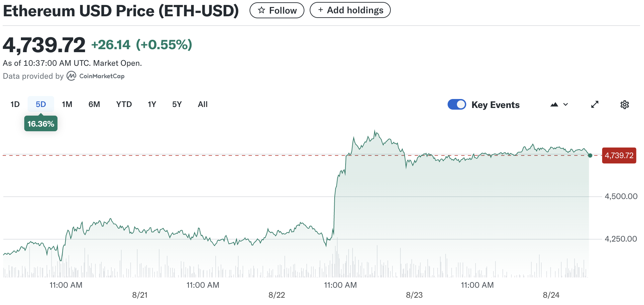Click the star icon in Follow button
The height and width of the screenshot is (305, 644).
(x=262, y=10)
